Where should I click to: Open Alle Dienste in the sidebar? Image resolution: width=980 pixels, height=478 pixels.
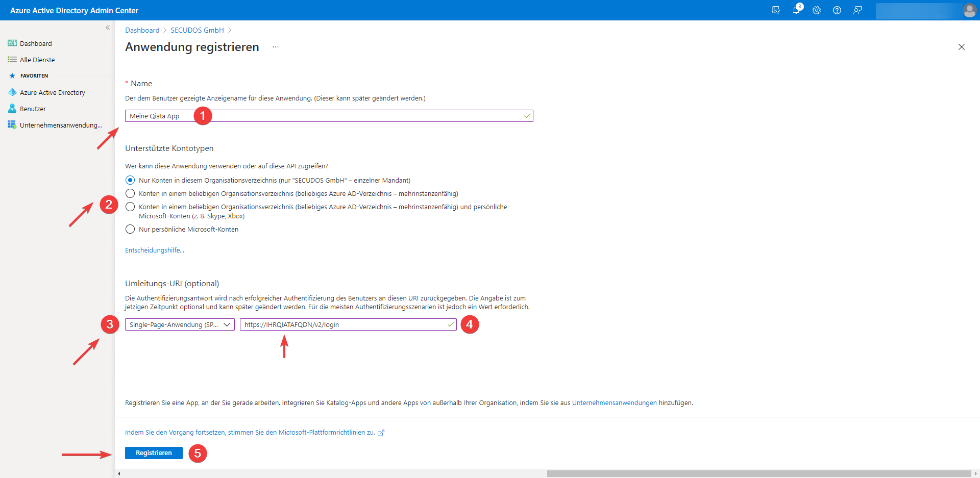tap(37, 60)
